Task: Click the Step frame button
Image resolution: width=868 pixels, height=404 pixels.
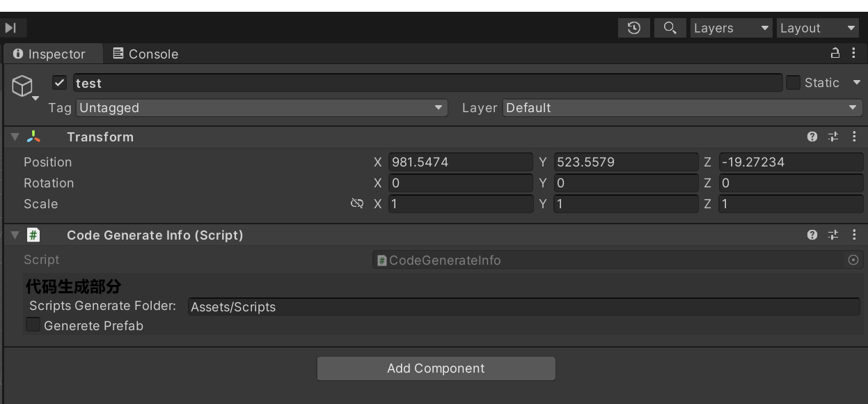Action: point(10,28)
